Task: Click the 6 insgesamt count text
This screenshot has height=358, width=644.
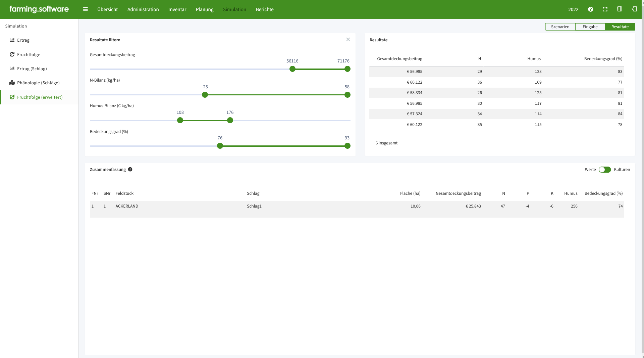Action: [386, 143]
